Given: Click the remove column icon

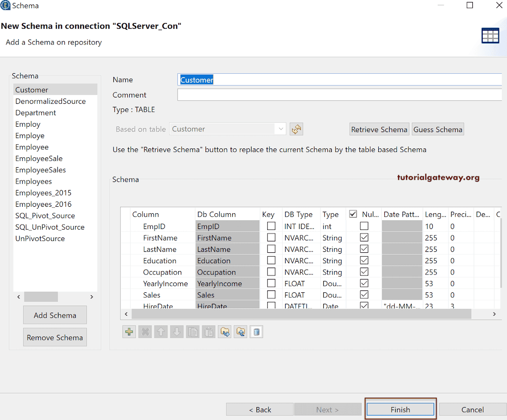Looking at the screenshot, I should coord(145,331).
